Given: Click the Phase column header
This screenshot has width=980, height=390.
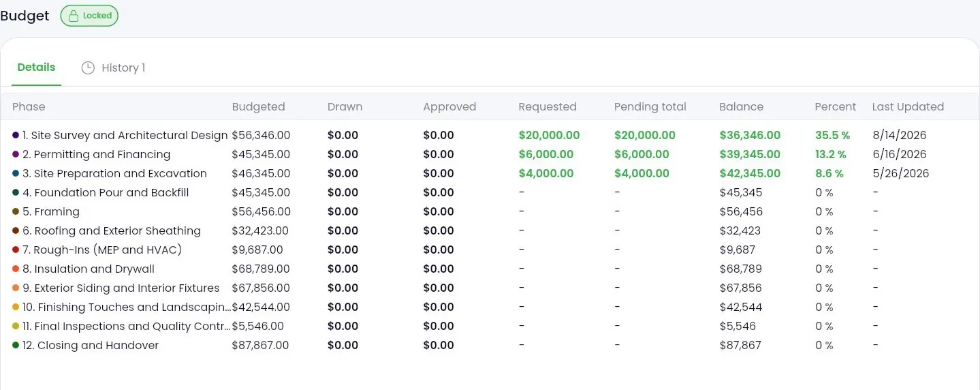Looking at the screenshot, I should pyautogui.click(x=29, y=106).
